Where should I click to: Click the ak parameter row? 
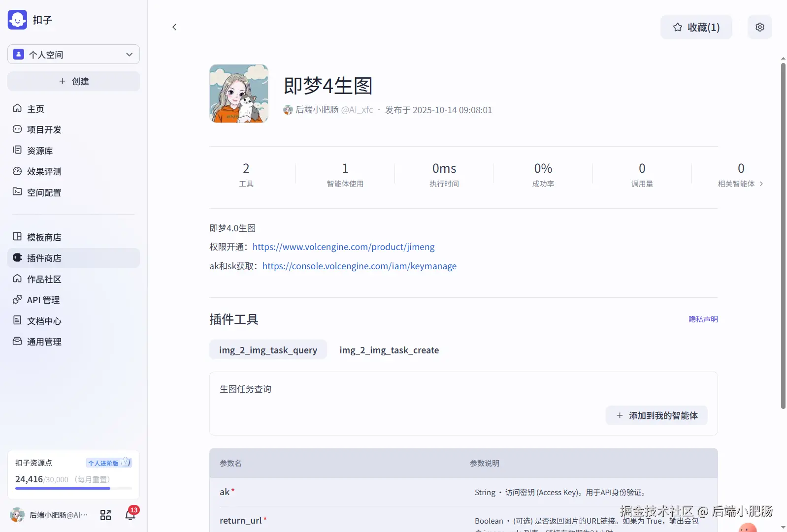click(463, 492)
